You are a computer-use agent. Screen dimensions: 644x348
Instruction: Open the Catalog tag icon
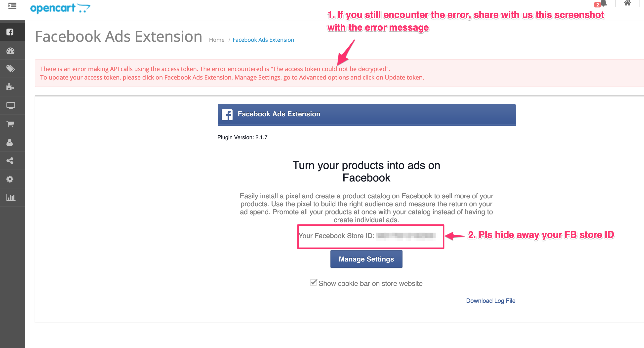coord(10,69)
